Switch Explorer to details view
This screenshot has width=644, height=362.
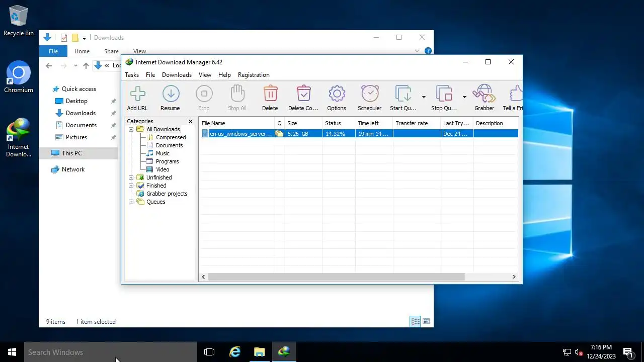[x=415, y=321]
